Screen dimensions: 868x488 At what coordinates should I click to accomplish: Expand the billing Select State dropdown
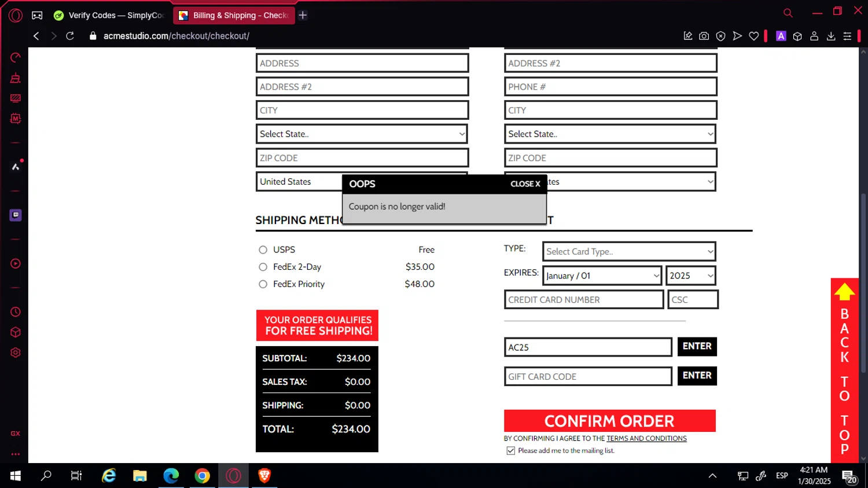tap(362, 134)
